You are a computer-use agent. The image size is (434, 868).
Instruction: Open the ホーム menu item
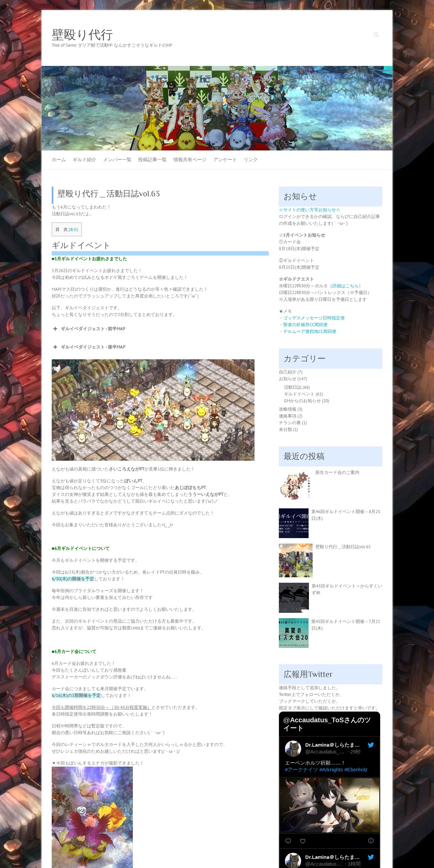[x=59, y=160]
